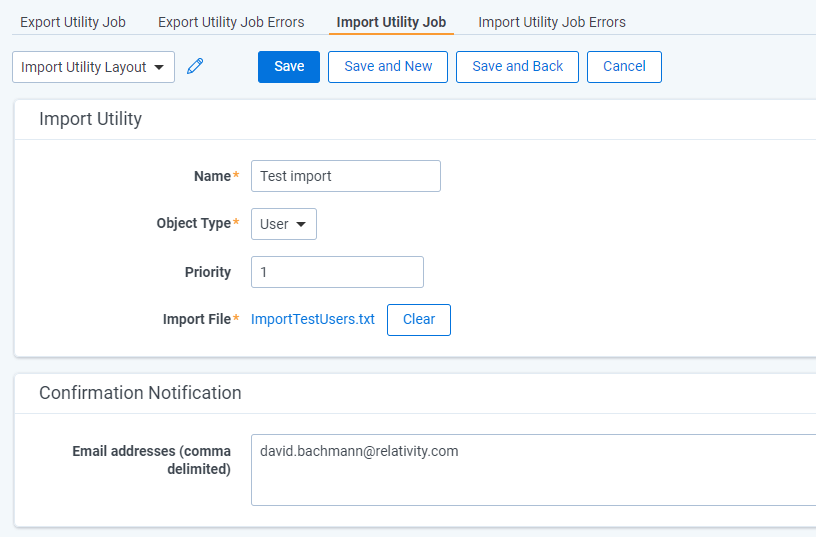The image size is (816, 537).
Task: Click the Priority label
Action: point(208,272)
